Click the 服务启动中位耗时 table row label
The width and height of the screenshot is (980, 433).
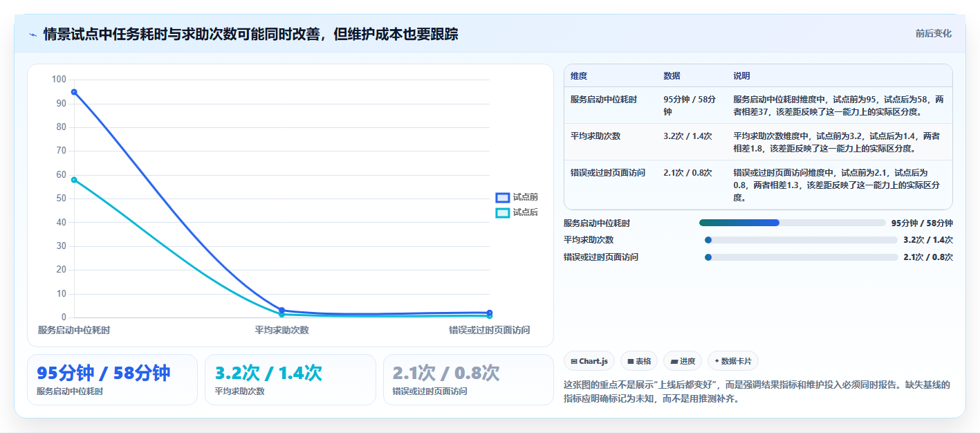(604, 100)
